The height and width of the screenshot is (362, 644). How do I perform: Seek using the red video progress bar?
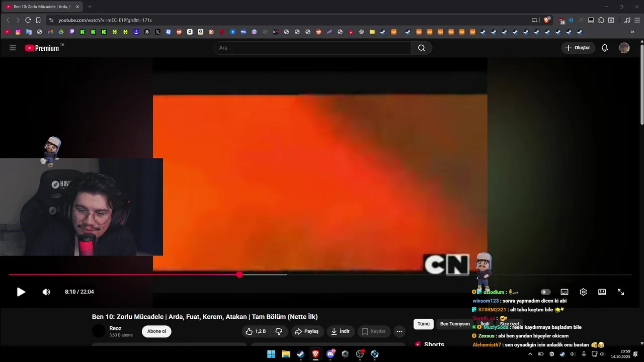pyautogui.click(x=320, y=275)
